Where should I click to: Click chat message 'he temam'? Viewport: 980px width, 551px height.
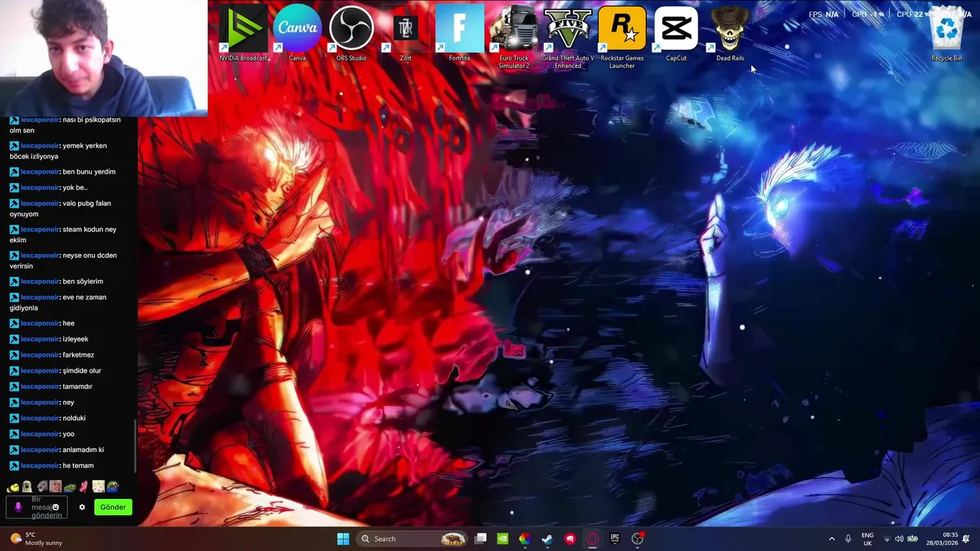pyautogui.click(x=78, y=465)
